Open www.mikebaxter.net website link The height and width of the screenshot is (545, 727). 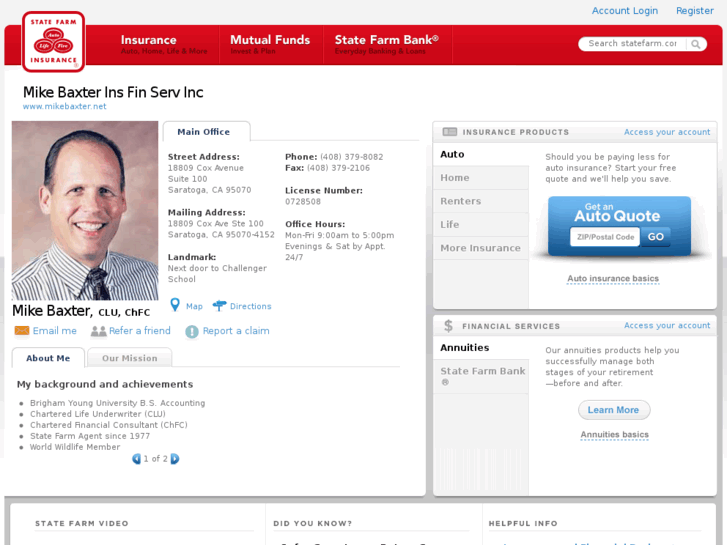tap(64, 106)
